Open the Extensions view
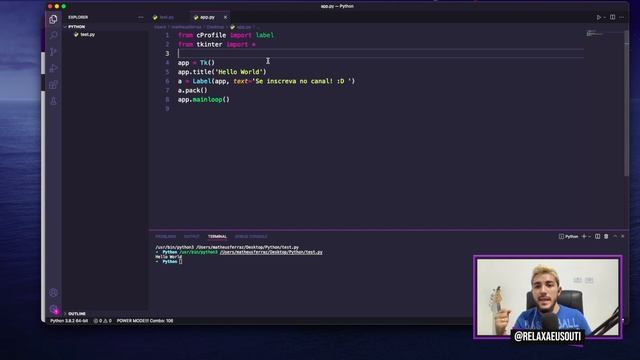The height and width of the screenshot is (360, 640). tap(53, 84)
